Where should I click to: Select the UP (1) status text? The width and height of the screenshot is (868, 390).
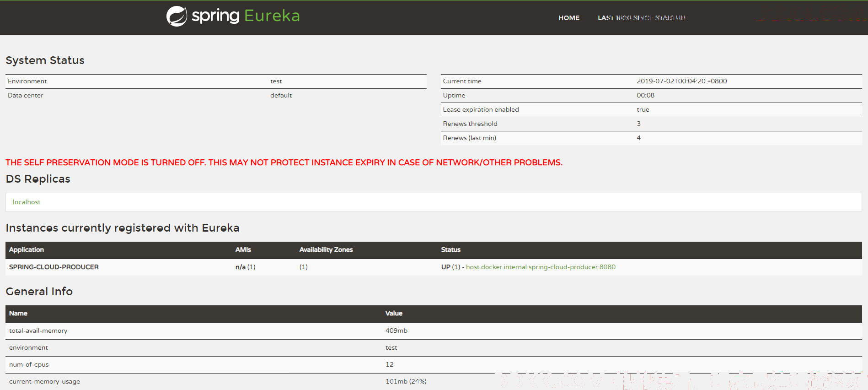pyautogui.click(x=450, y=267)
